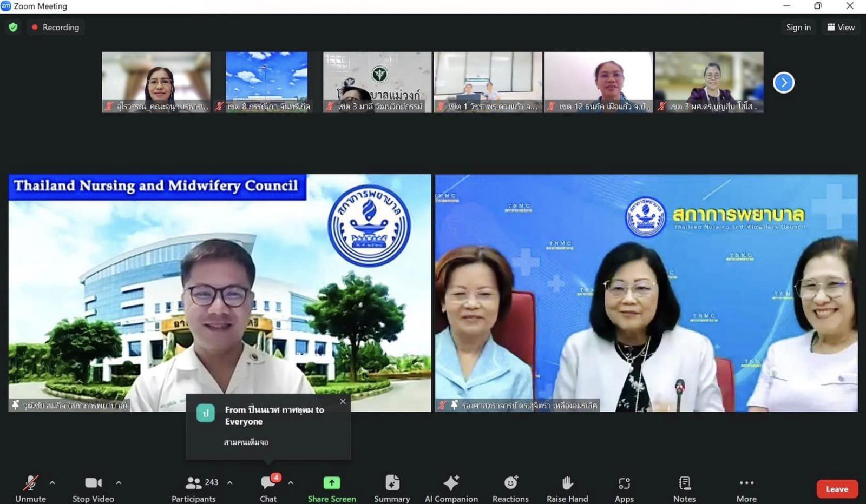The width and height of the screenshot is (866, 504).
Task: Open the Reactions picker
Action: click(510, 488)
